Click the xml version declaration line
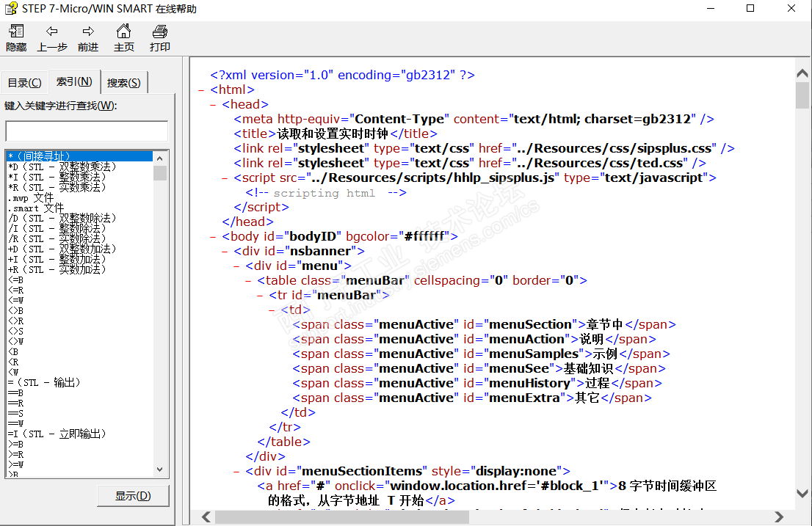This screenshot has width=812, height=526. [342, 75]
